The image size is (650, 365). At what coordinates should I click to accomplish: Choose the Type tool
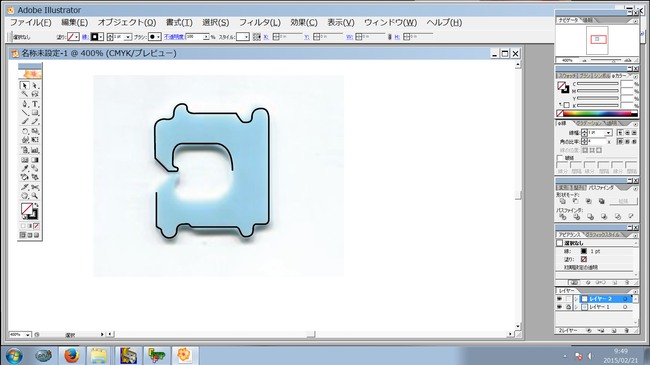[35, 104]
